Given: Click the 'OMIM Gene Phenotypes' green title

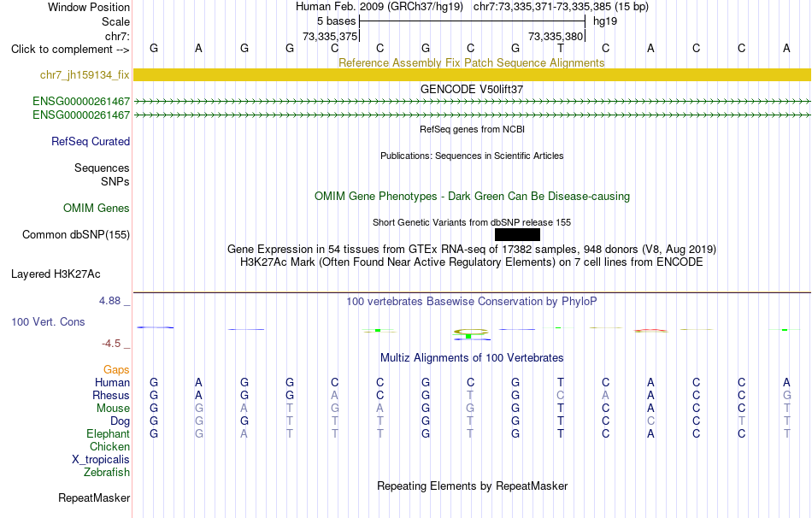Looking at the screenshot, I should click(472, 197).
